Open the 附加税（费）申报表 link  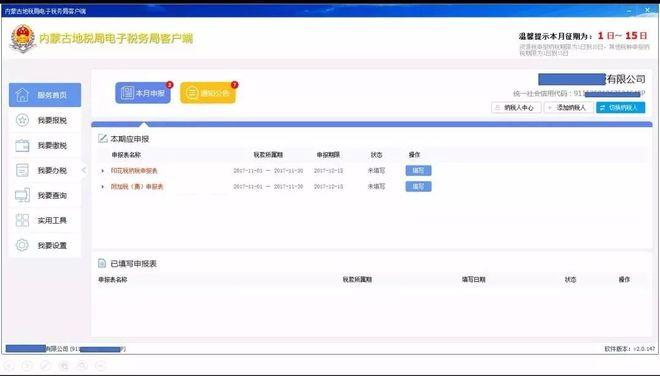pyautogui.click(x=137, y=187)
